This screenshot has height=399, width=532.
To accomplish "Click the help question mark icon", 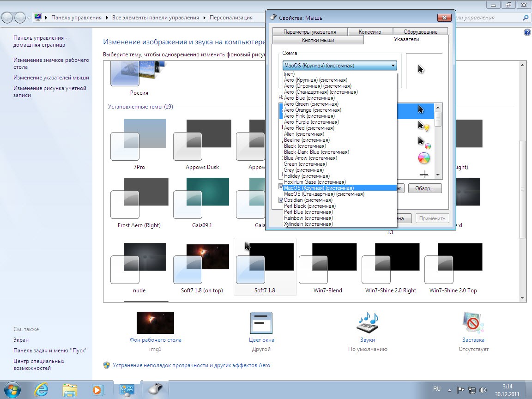I will 527,32.
